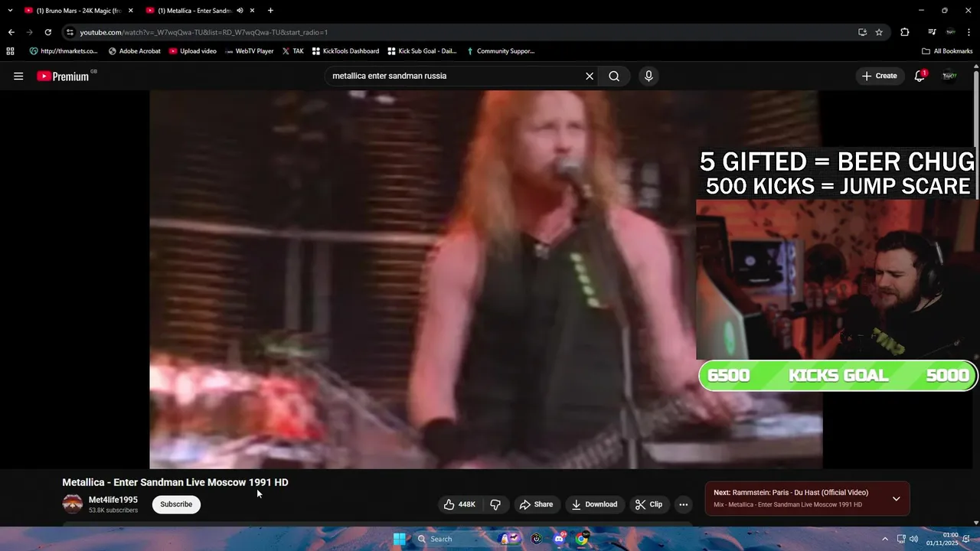
Task: Click the YouTube URL address bar
Action: [x=459, y=32]
